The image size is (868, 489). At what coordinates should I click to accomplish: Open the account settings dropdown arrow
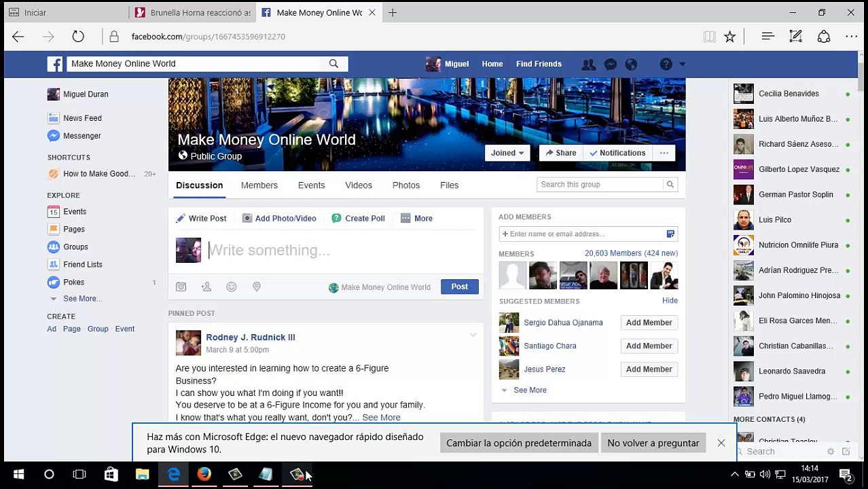pos(682,65)
